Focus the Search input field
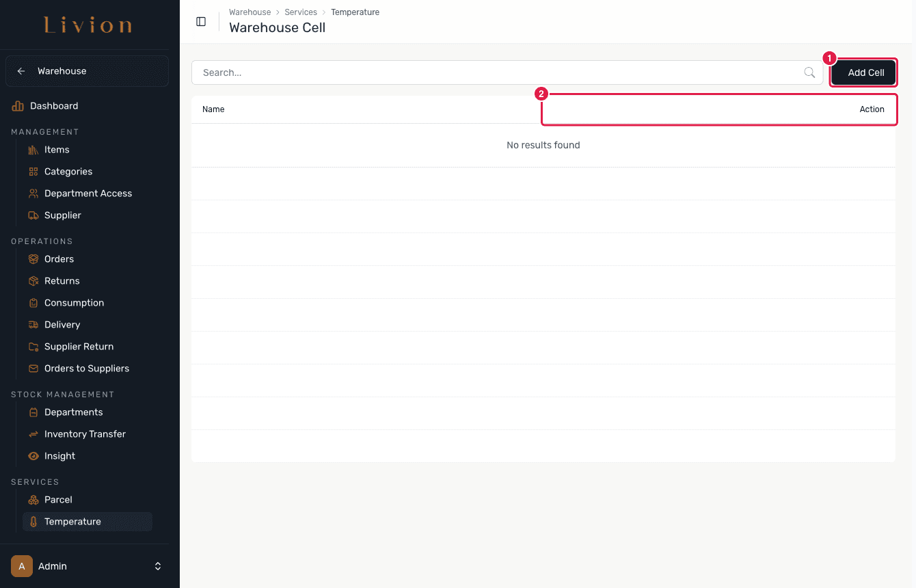Image resolution: width=916 pixels, height=588 pixels. coord(507,72)
